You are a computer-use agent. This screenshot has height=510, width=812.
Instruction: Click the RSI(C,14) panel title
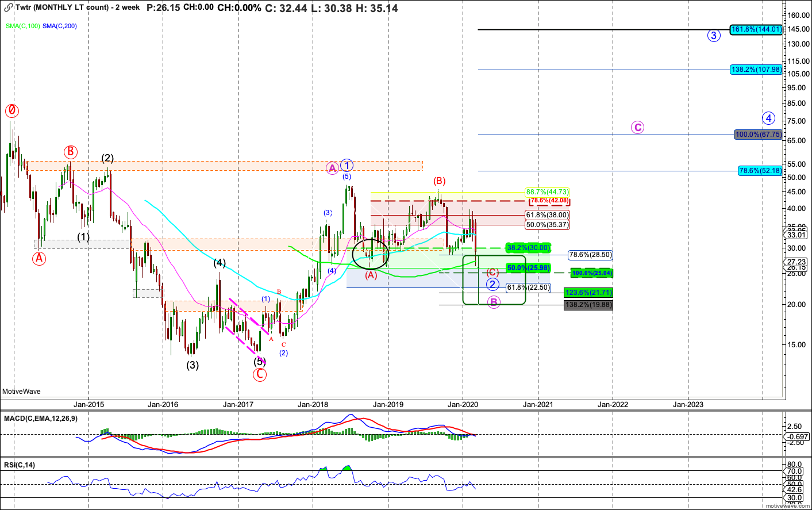(x=19, y=465)
